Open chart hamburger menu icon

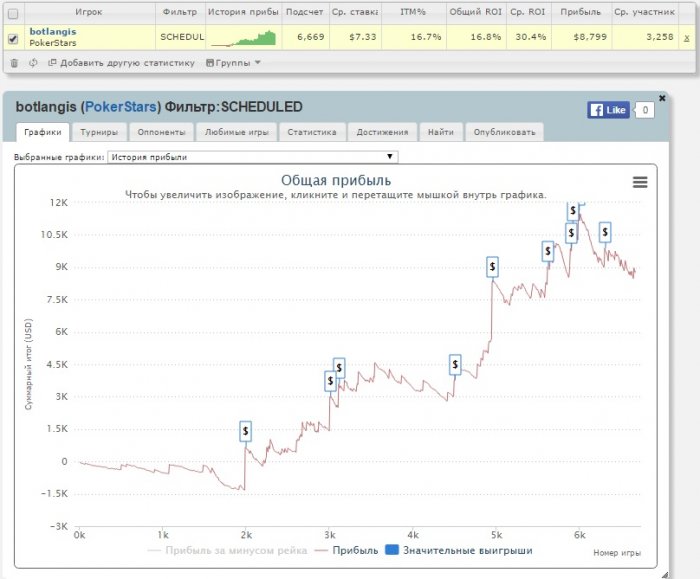640,182
